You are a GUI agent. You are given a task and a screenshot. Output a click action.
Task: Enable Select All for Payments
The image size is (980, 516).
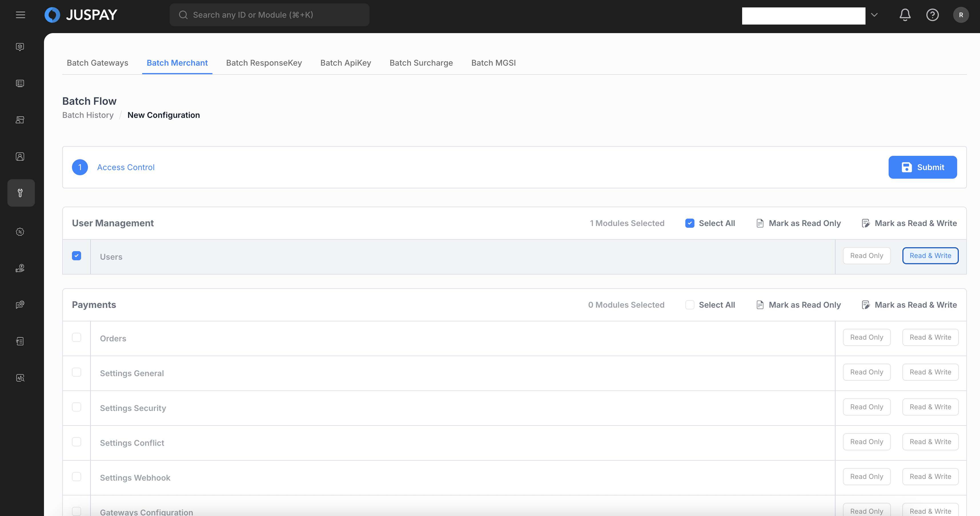click(x=689, y=305)
